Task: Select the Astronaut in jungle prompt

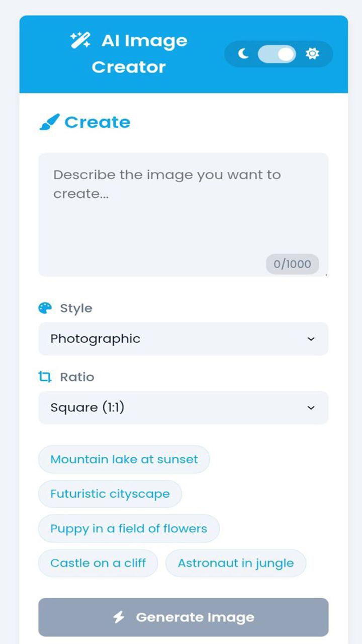Action: pos(235,563)
